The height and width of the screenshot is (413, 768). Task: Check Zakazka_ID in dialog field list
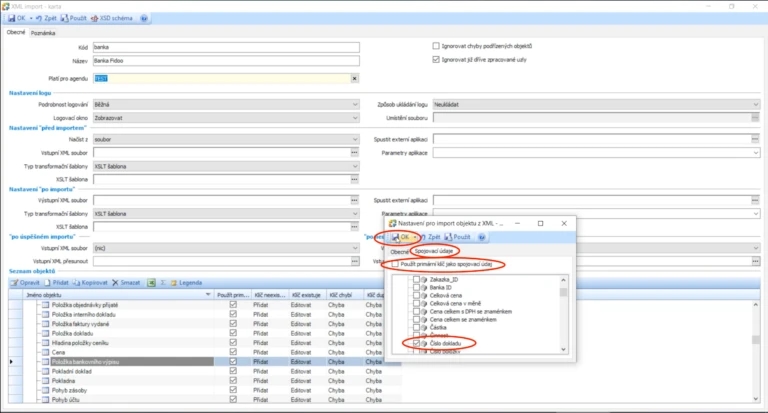click(x=416, y=279)
